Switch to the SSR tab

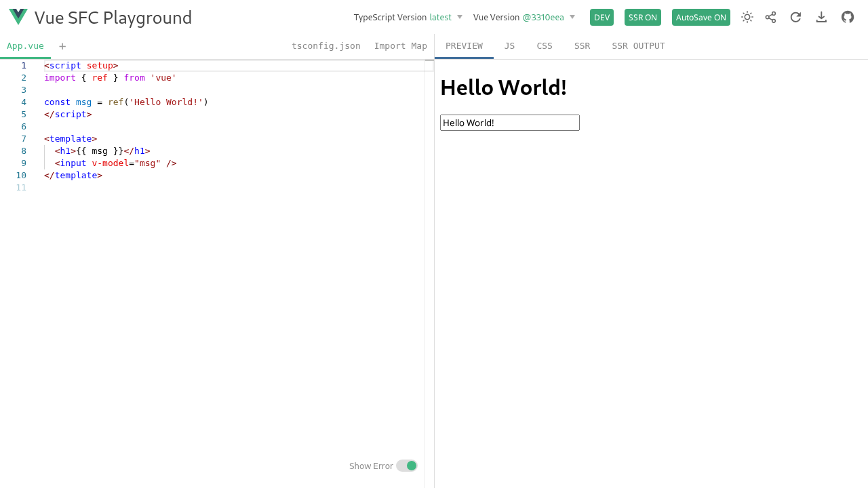tap(582, 46)
